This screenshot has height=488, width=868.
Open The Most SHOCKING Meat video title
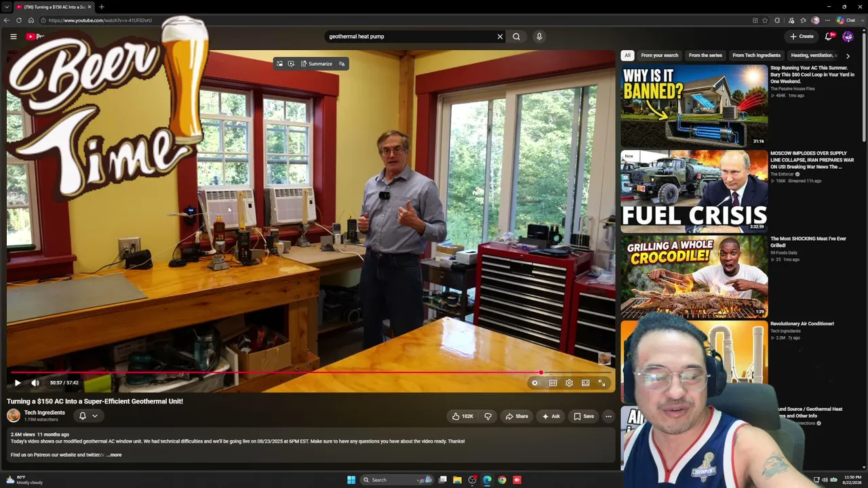click(808, 242)
